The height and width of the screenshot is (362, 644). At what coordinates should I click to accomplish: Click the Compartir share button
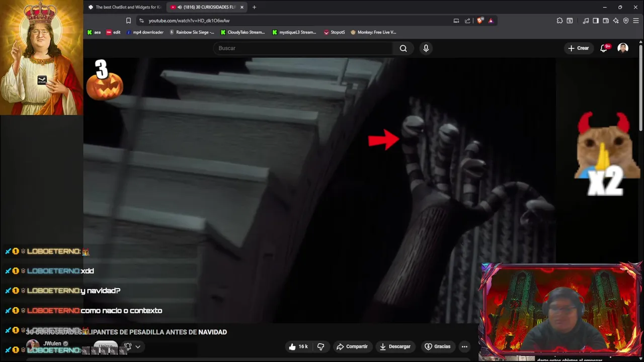tap(352, 346)
